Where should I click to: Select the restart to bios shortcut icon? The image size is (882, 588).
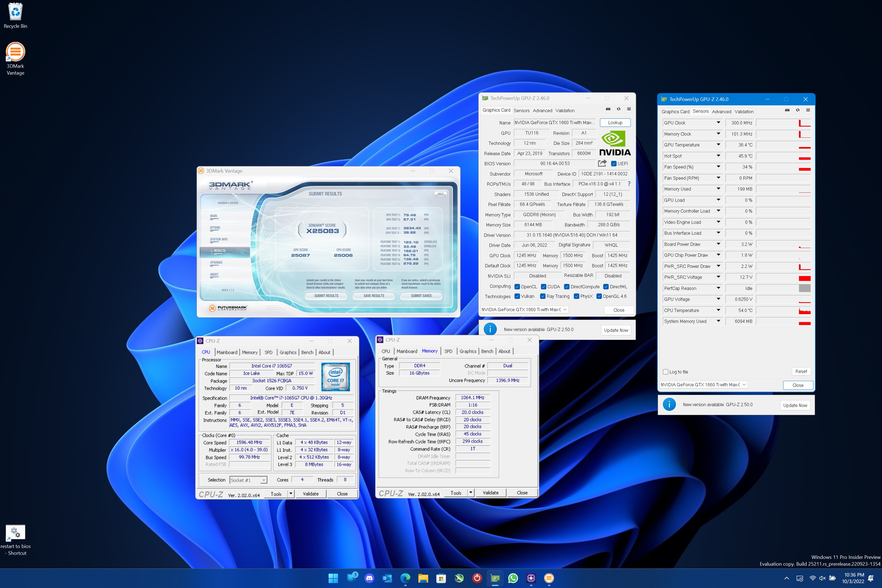tap(15, 540)
